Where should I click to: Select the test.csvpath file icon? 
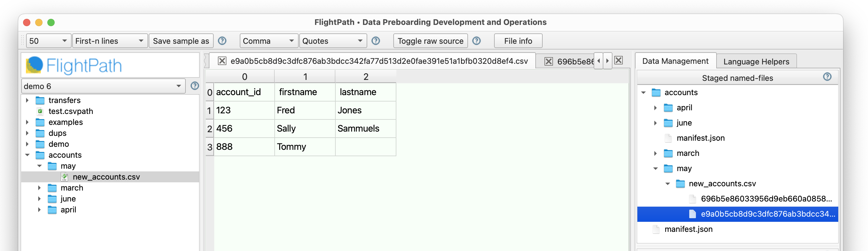pos(40,111)
